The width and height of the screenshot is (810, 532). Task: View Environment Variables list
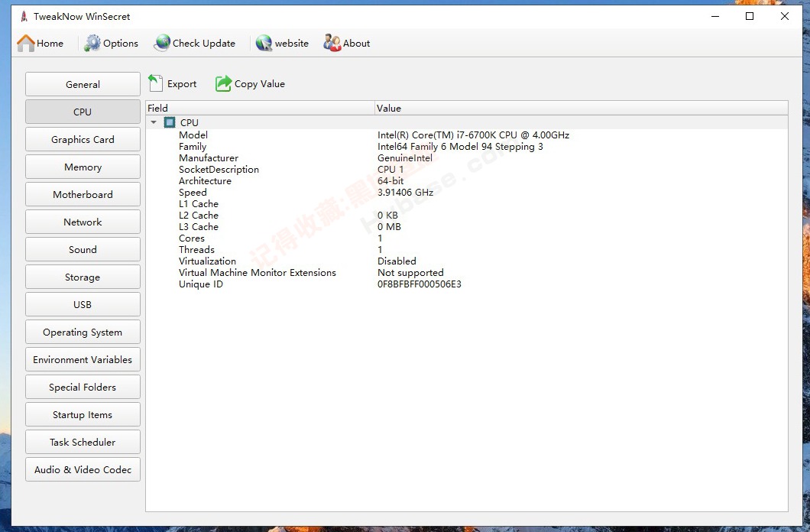83,359
